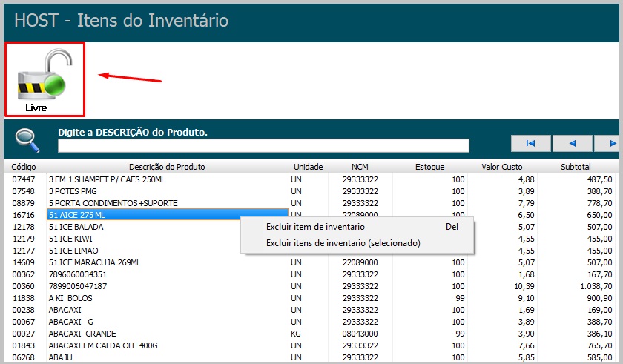Click Descrição do Produto column header
This screenshot has height=364, width=623.
[167, 167]
